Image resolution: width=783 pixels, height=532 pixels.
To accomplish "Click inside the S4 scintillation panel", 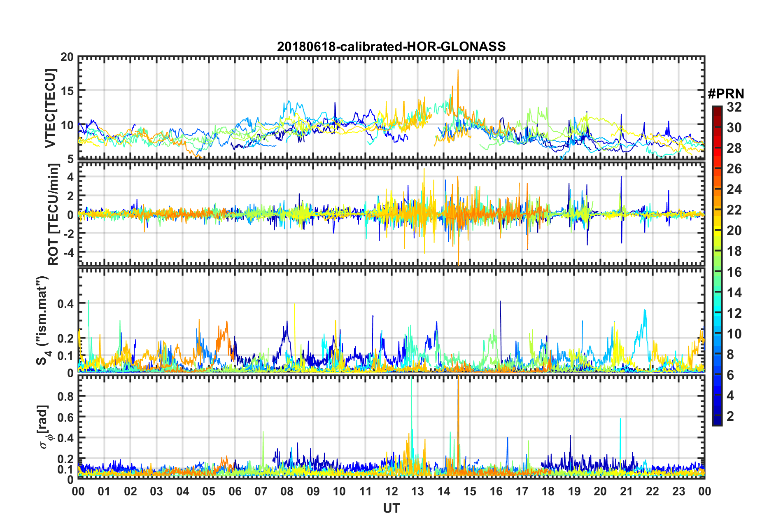I will [391, 320].
